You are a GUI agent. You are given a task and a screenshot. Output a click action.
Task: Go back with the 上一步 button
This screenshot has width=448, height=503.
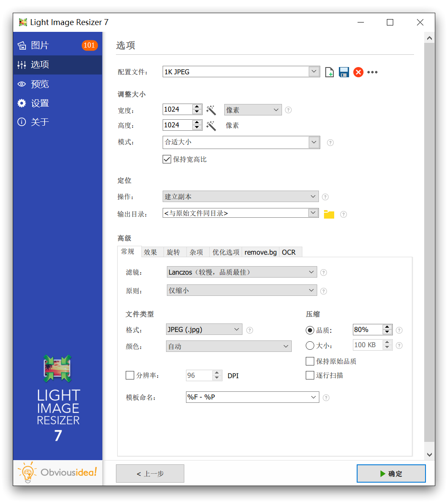tap(150, 474)
